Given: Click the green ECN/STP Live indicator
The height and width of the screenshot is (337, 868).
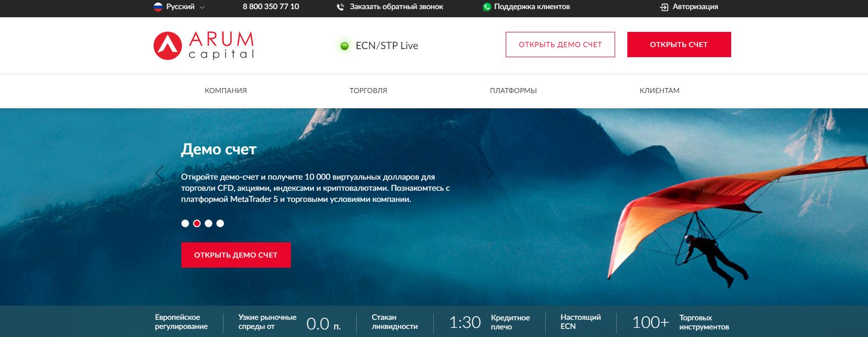Looking at the screenshot, I should click(345, 46).
